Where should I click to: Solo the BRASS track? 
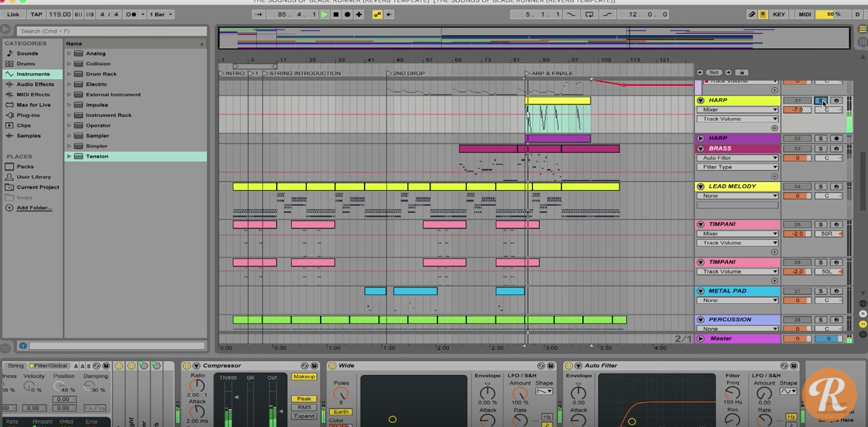(821, 148)
